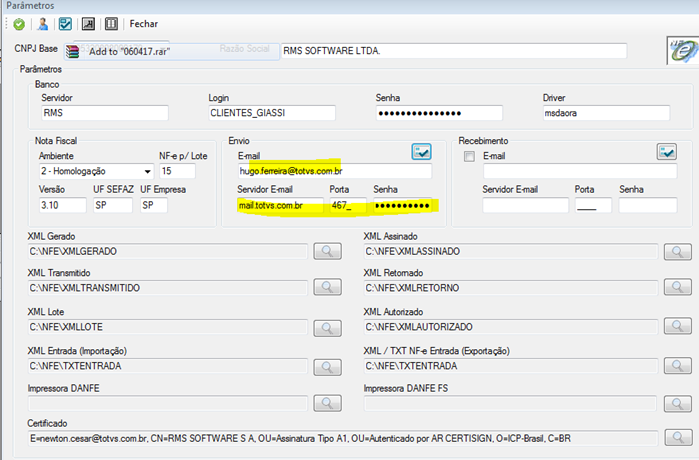Click the Razão Social field
This screenshot has height=460, width=699.
[453, 51]
